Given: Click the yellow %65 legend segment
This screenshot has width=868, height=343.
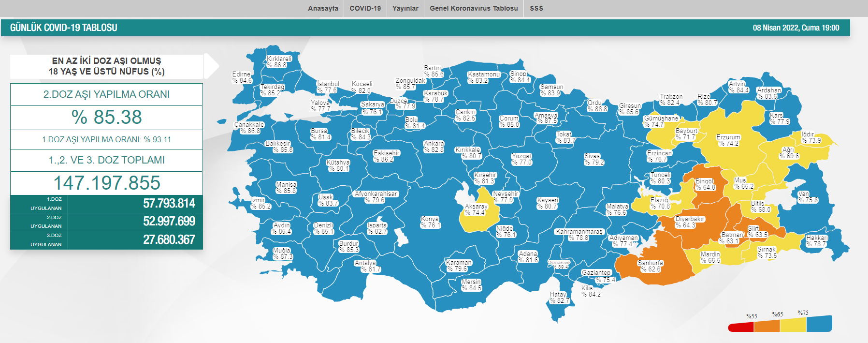Looking at the screenshot, I should (793, 325).
